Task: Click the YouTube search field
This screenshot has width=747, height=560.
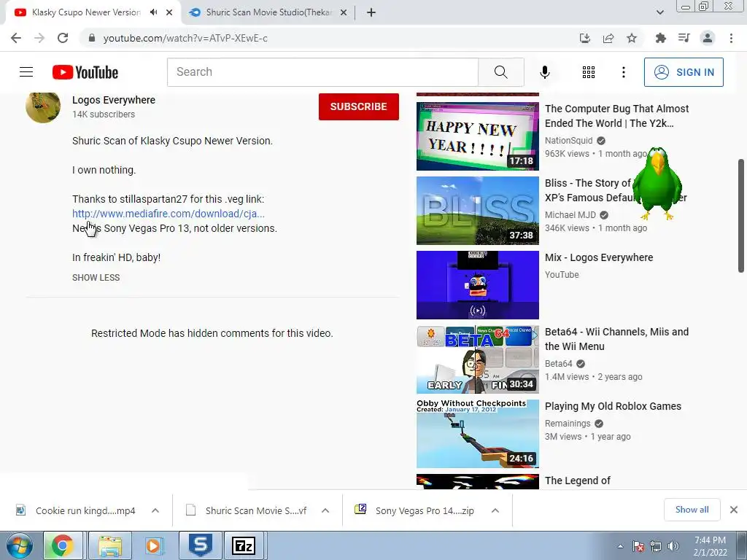Action: 322,72
